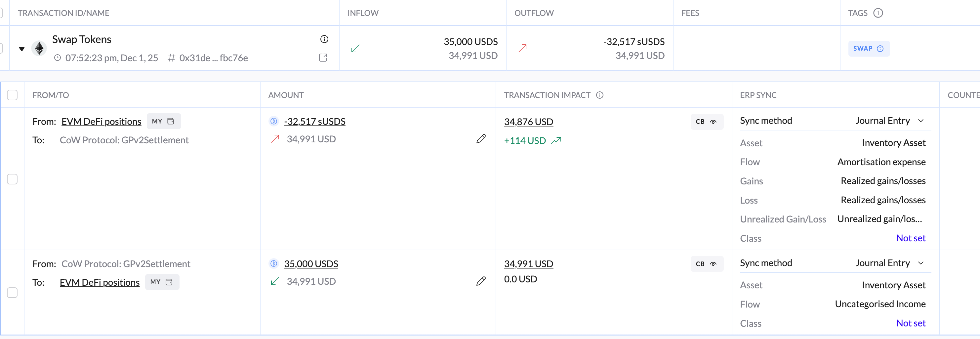Click the pencil edit icon for USDS amount
The height and width of the screenshot is (339, 980).
click(480, 281)
